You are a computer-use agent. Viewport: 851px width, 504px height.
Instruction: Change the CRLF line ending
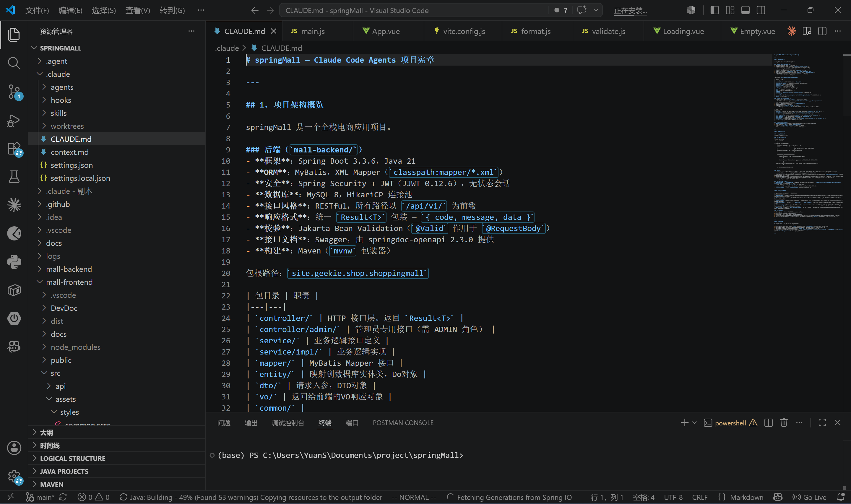point(700,497)
